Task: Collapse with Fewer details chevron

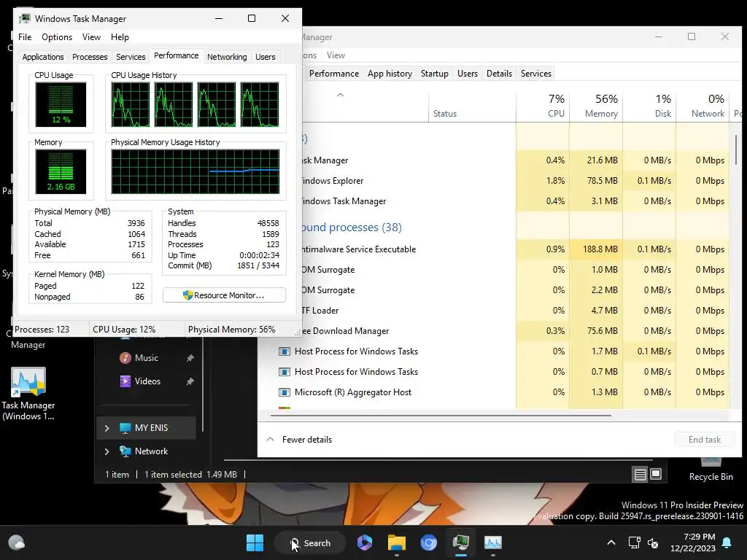Action: tap(270, 439)
